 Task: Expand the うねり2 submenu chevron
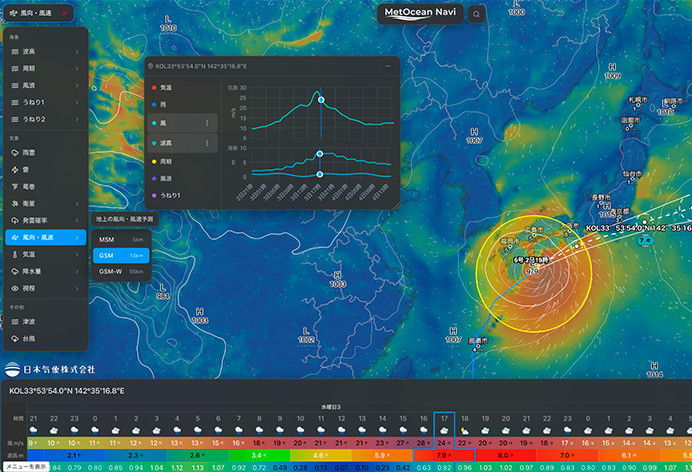pyautogui.click(x=77, y=119)
